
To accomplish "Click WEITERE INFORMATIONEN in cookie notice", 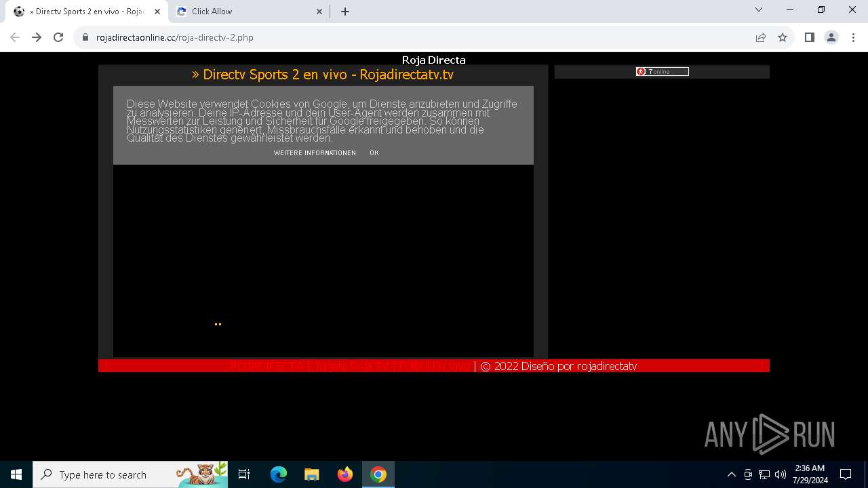I will (315, 153).
